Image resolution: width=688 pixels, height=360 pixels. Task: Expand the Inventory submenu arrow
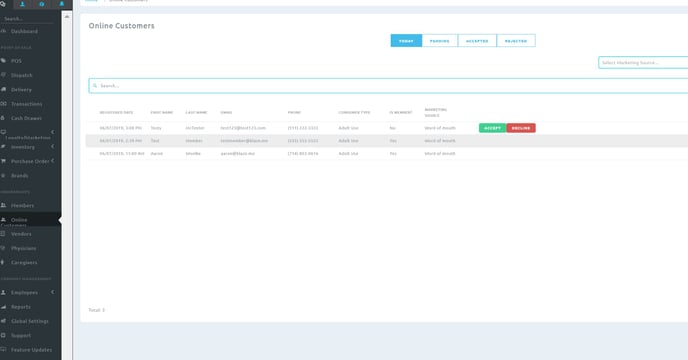point(53,146)
